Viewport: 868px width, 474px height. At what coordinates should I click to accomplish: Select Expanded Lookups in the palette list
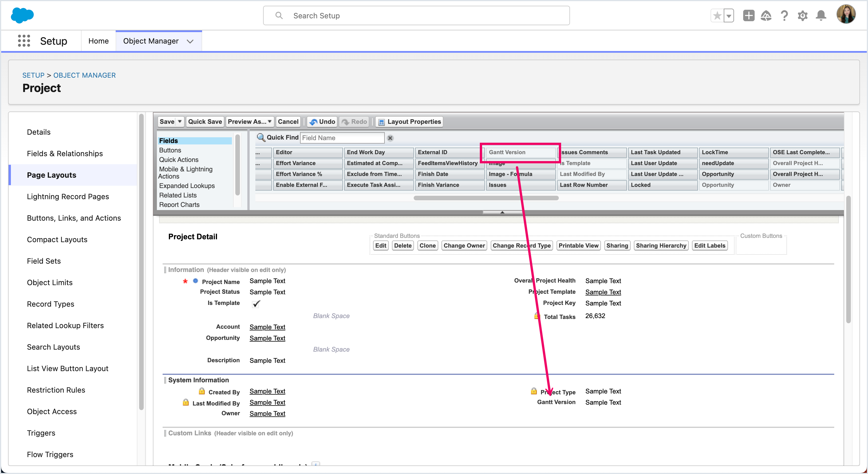187,185
